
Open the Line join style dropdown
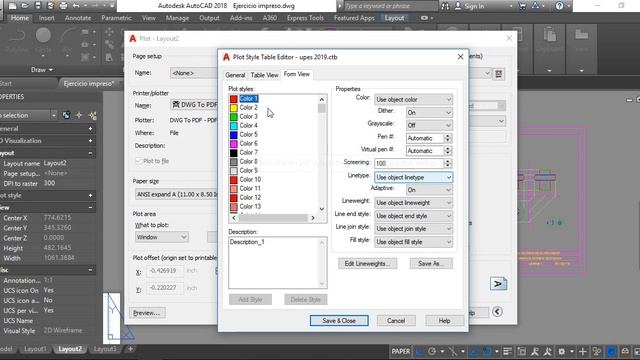pos(413,229)
